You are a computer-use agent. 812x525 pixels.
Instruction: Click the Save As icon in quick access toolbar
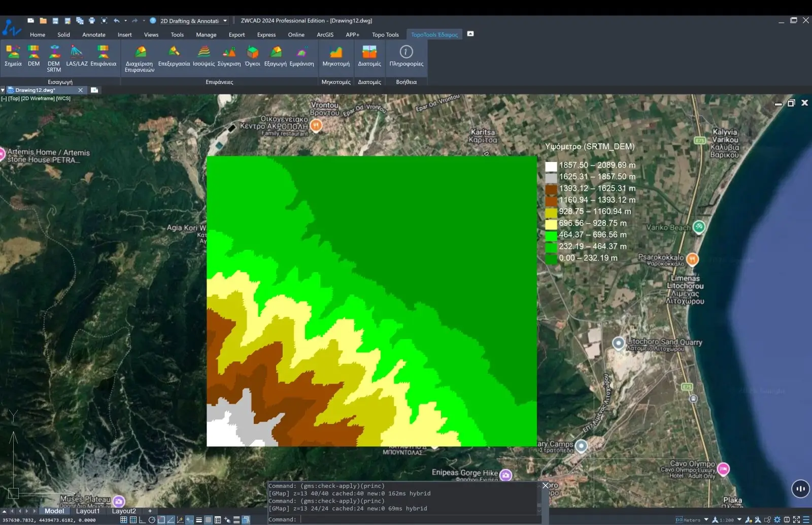point(67,21)
